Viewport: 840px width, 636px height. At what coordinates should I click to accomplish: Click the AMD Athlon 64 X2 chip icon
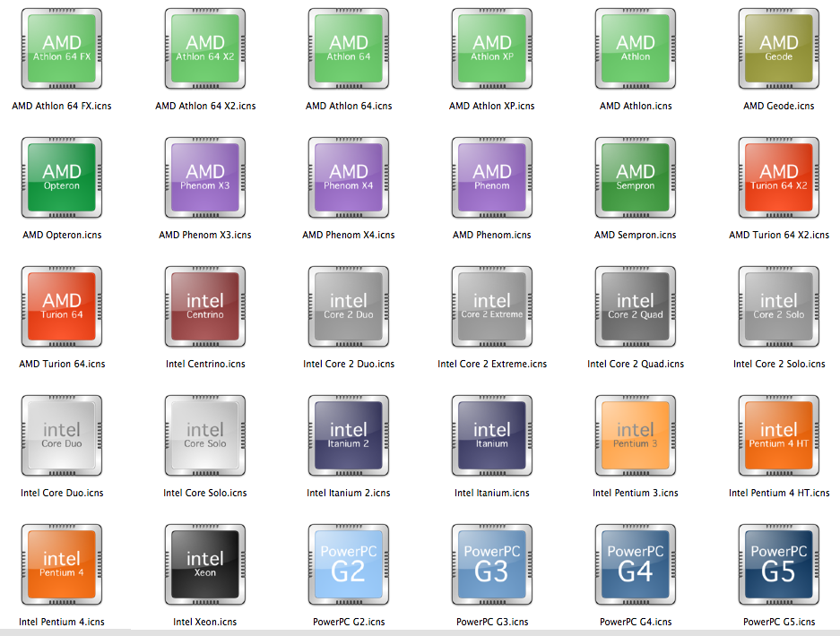coord(205,48)
